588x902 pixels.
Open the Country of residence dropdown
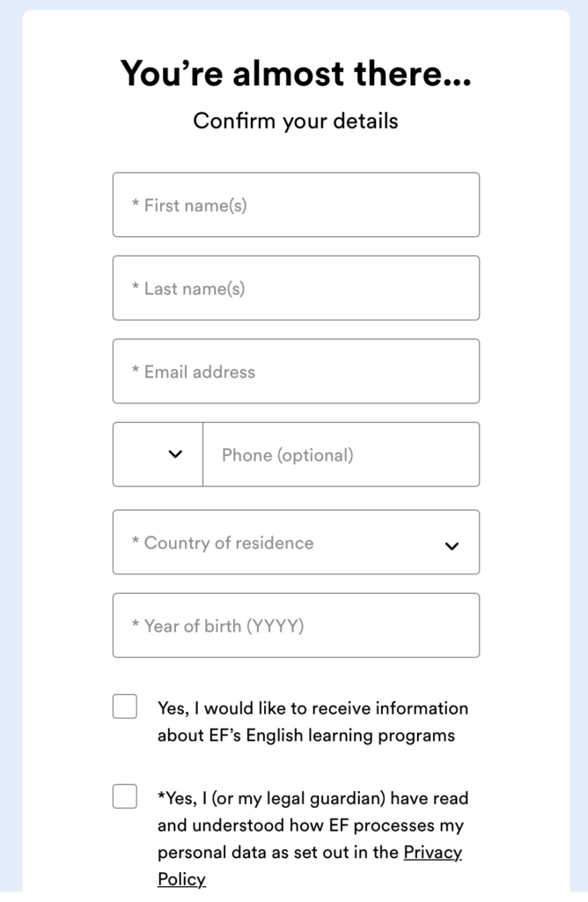coord(282,543)
